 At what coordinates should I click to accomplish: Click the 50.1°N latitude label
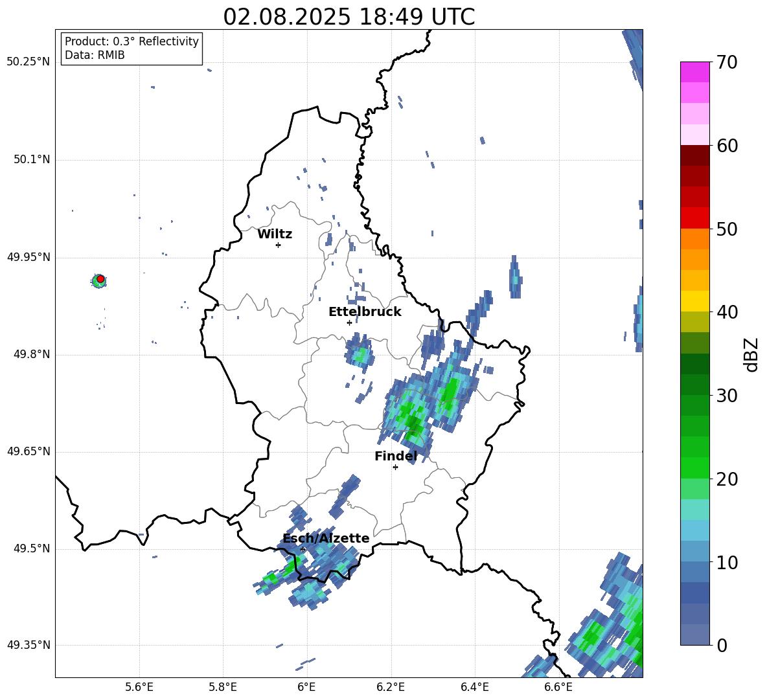(32, 160)
